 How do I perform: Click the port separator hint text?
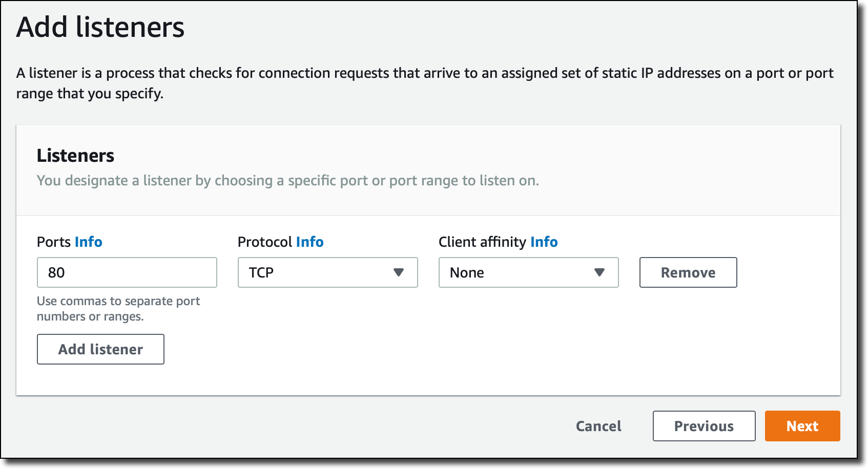[x=118, y=309]
